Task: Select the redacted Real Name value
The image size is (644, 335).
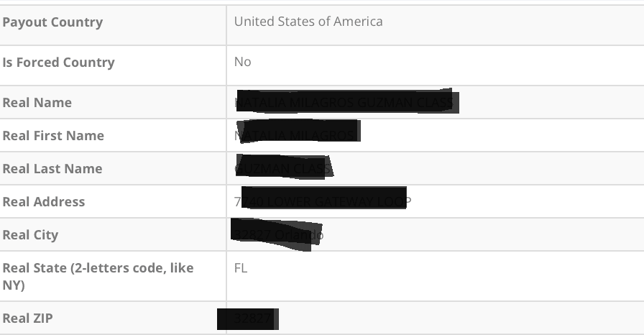Action: coord(346,103)
